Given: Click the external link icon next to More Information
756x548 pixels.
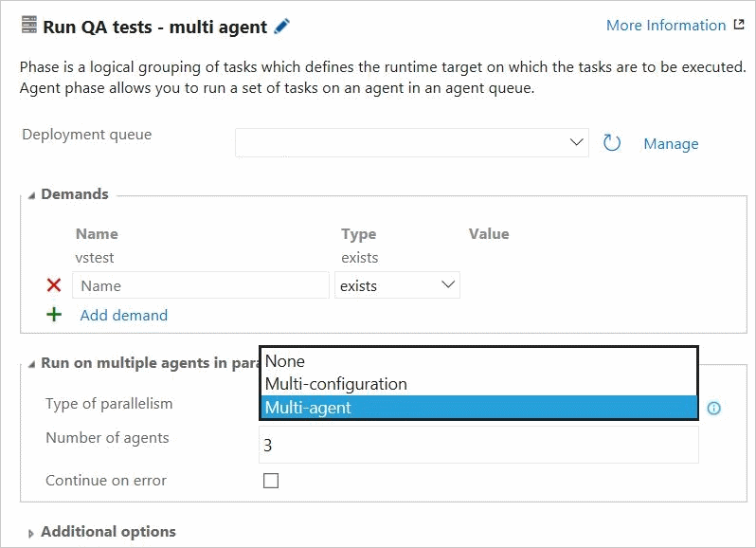Looking at the screenshot, I should 739,25.
